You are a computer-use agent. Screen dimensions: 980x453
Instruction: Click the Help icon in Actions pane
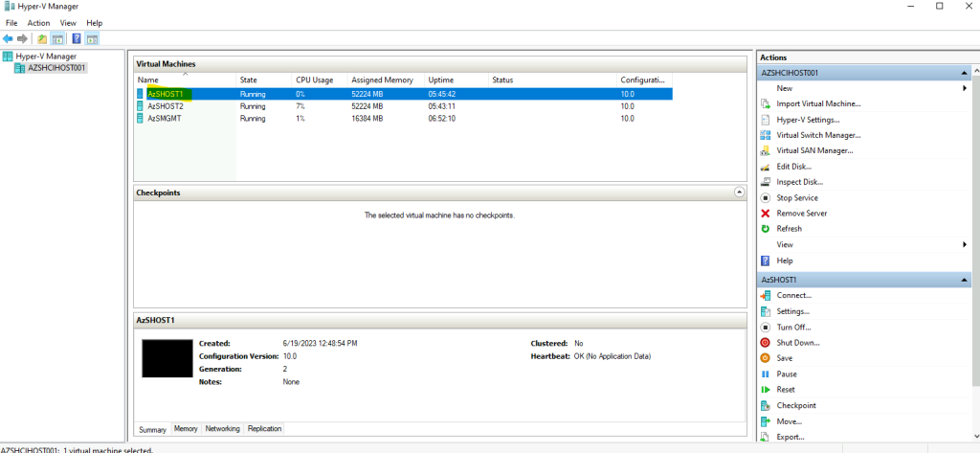click(x=765, y=260)
